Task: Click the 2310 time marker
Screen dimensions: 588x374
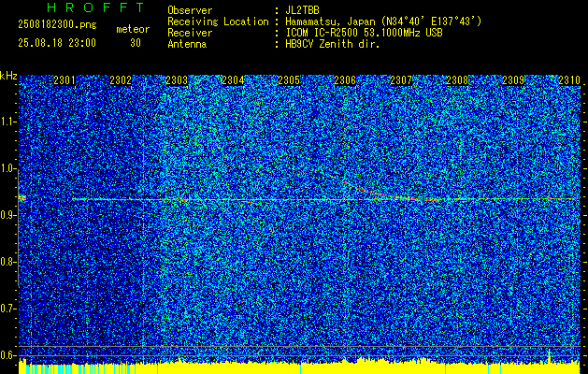Action: pos(569,80)
